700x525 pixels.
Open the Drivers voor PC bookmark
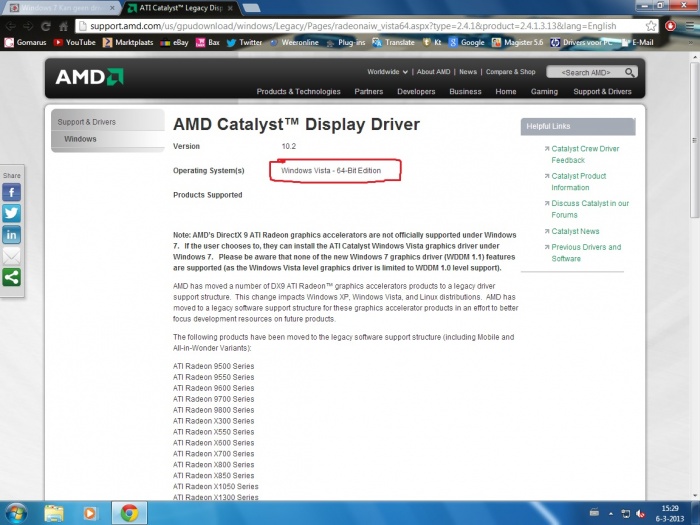coord(581,42)
